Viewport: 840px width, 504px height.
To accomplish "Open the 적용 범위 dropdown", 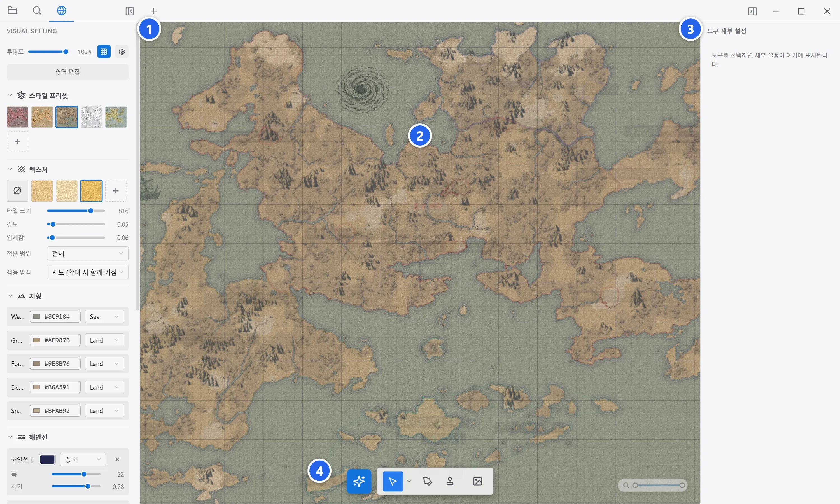I will tap(88, 253).
